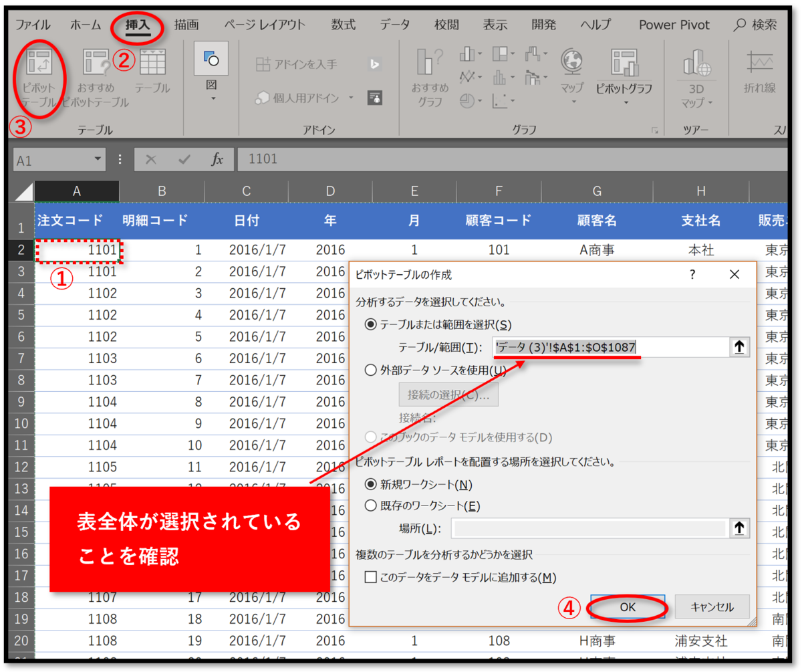This screenshot has height=672, width=802.
Task: Open Recommended Charts (おすすめグラフ)
Action: pos(426,80)
